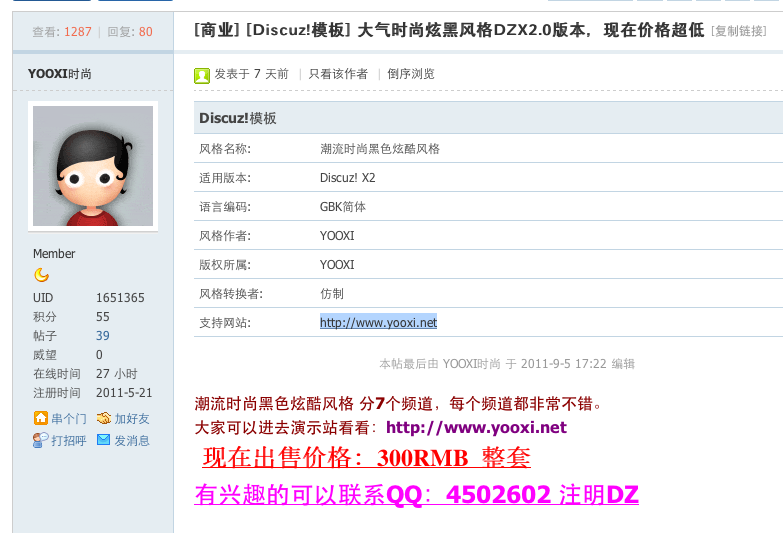Click the post count number 39
The width and height of the screenshot is (783, 533).
coord(103,336)
